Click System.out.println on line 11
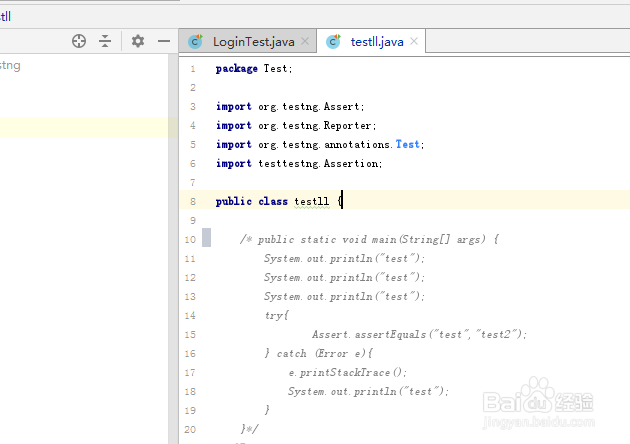Image resolution: width=630 pixels, height=444 pixels. tap(344, 258)
